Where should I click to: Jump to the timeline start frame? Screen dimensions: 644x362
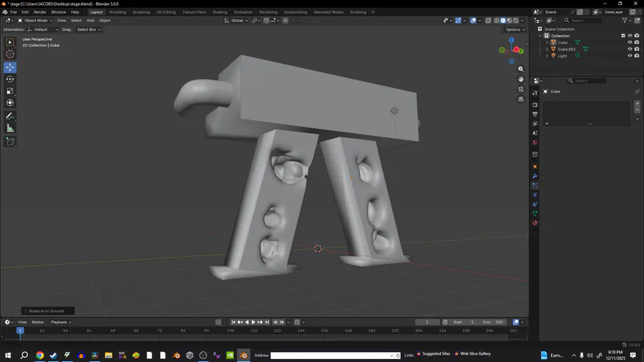click(x=233, y=322)
